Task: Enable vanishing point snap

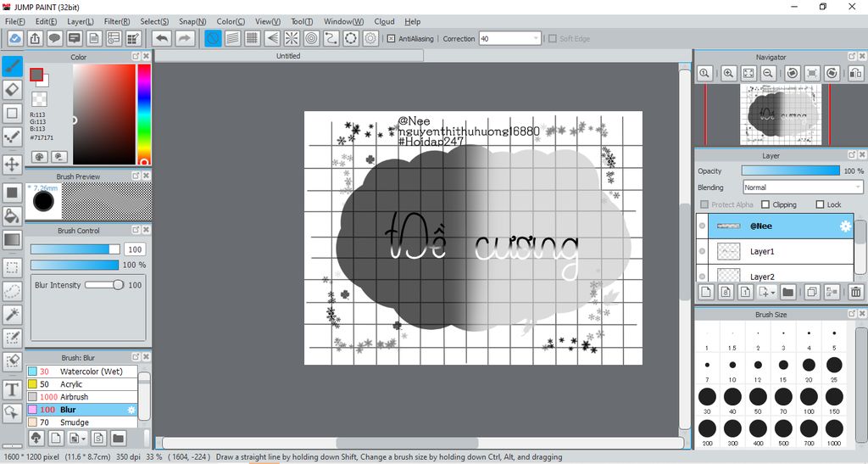Action: [272, 38]
